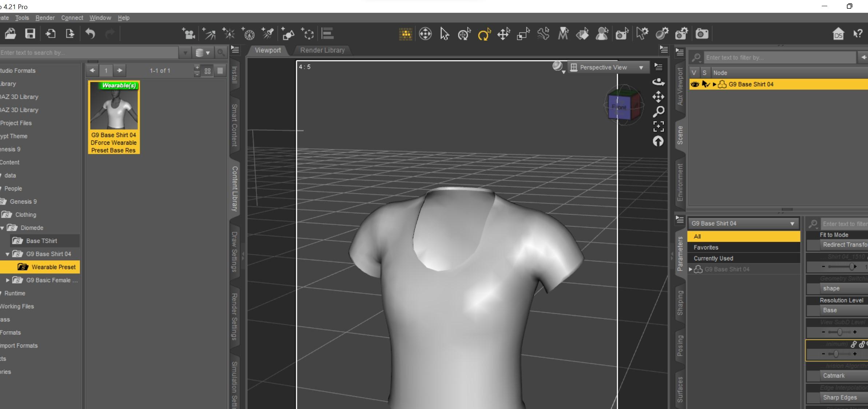868x409 pixels.
Task: Click the viewport orbit control icon
Action: (658, 82)
